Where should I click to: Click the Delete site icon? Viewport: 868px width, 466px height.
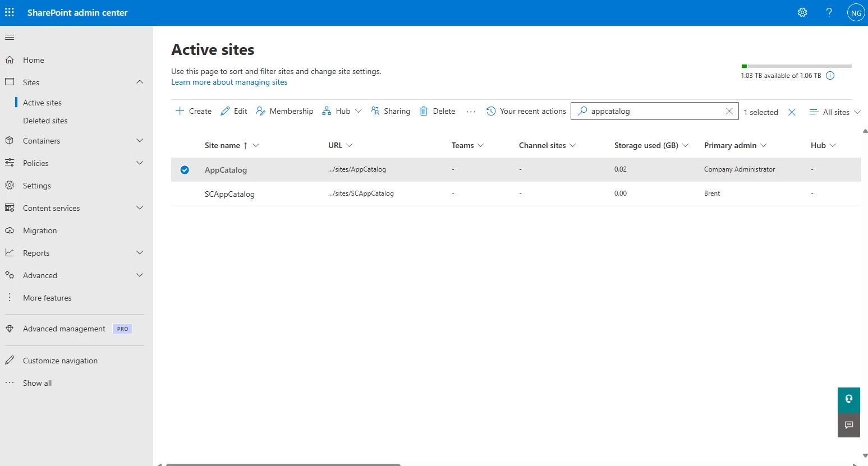point(424,110)
